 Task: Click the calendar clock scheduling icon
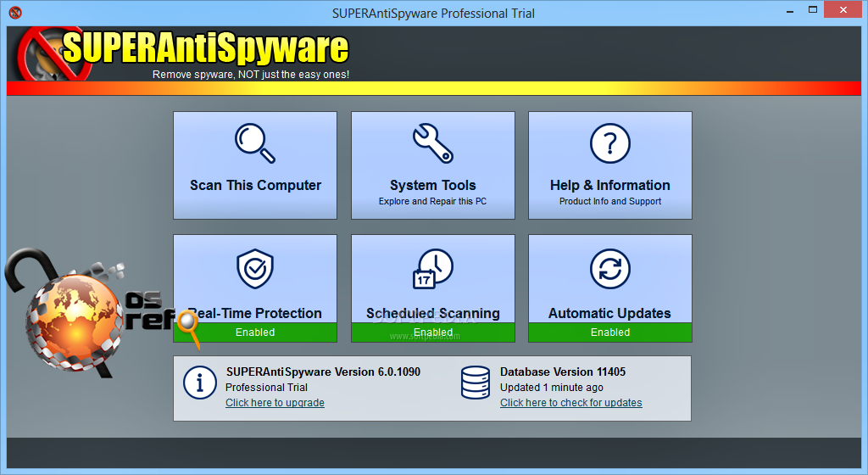click(433, 269)
